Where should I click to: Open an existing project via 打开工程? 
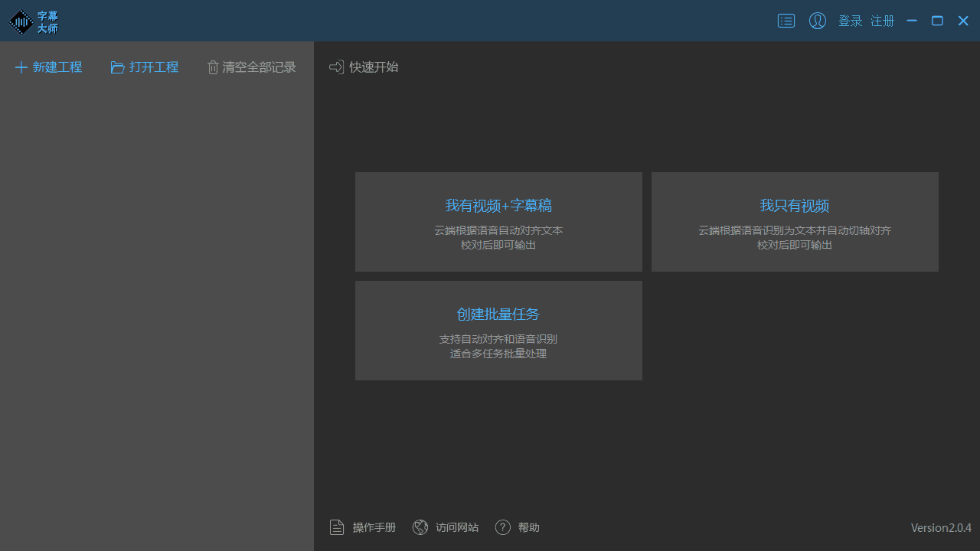point(145,67)
